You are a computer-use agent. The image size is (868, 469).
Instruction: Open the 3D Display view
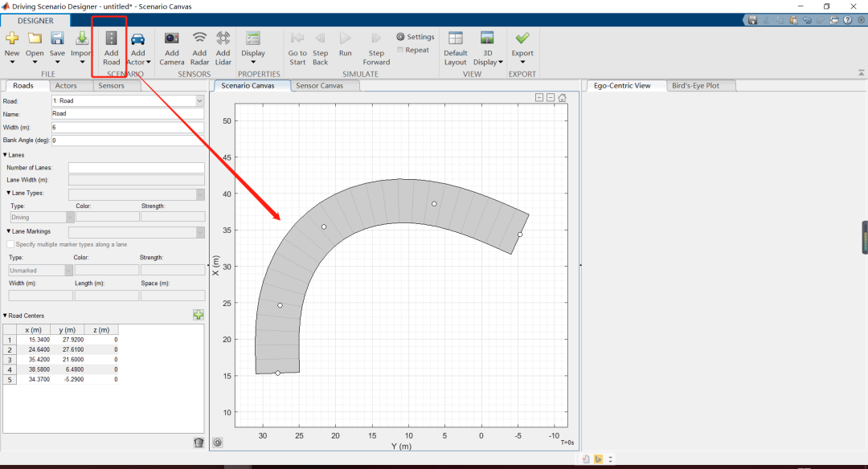pos(487,39)
